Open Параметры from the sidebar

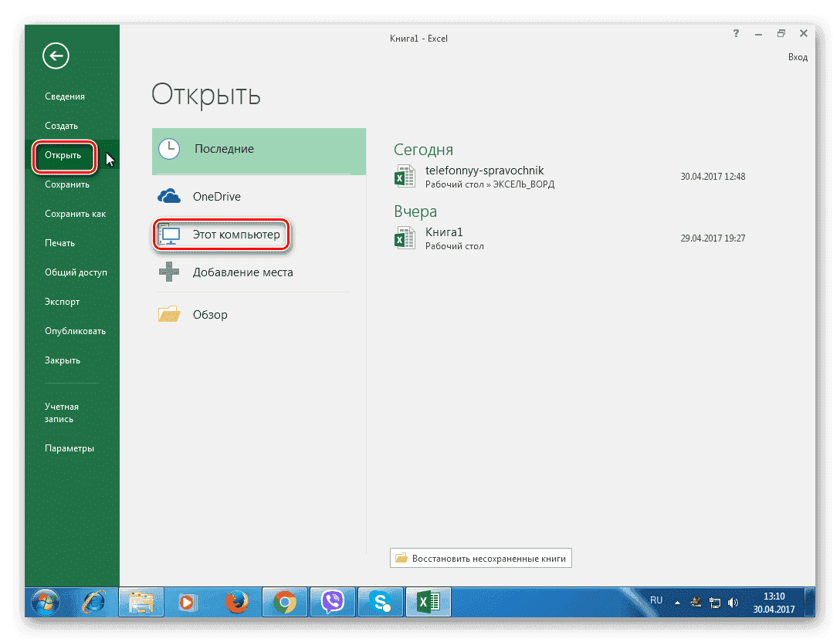[69, 448]
